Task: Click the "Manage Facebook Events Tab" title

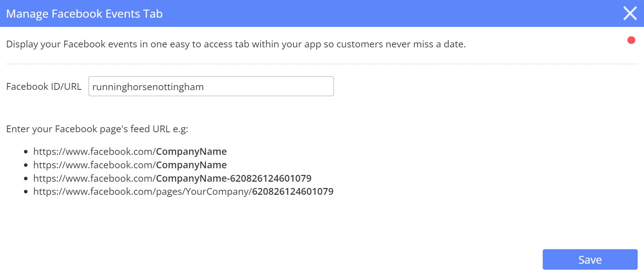Action: click(84, 14)
